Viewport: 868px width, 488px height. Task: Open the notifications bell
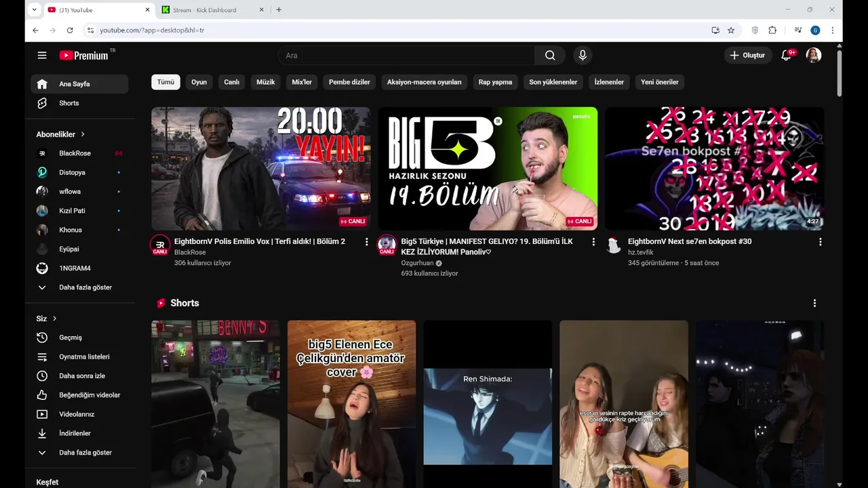click(x=787, y=56)
